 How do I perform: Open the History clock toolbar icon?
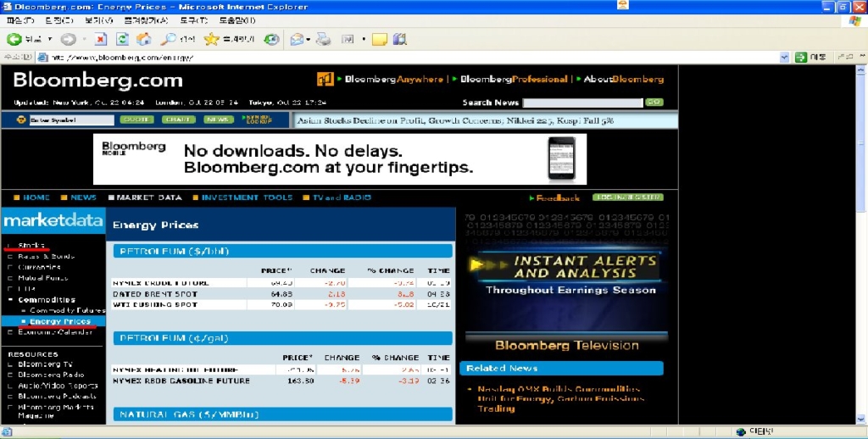coord(271,39)
